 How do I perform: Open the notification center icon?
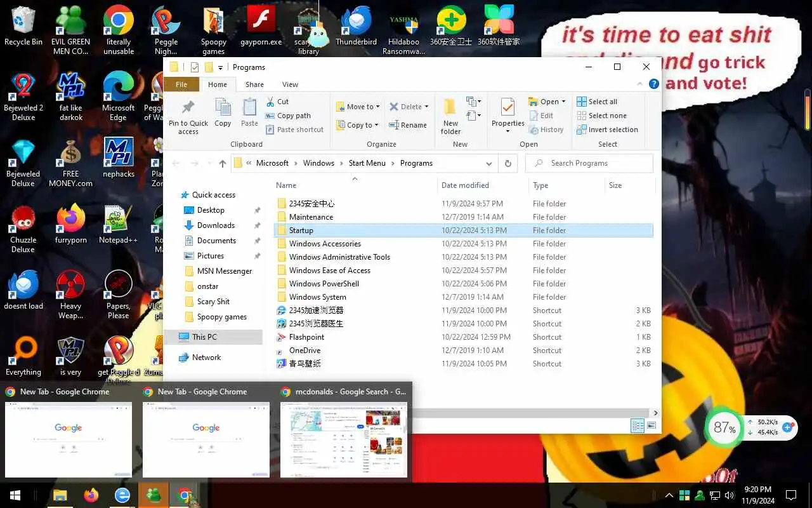pyautogui.click(x=791, y=495)
